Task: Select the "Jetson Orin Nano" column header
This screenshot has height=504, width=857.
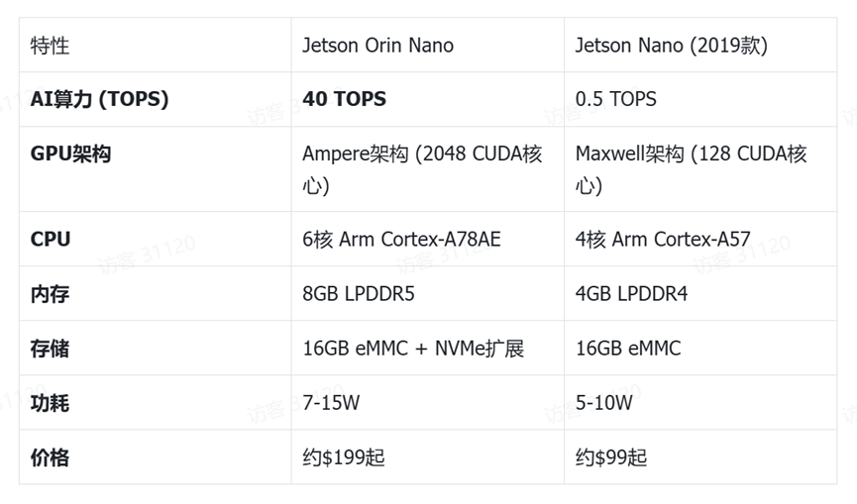Action: 377,46
